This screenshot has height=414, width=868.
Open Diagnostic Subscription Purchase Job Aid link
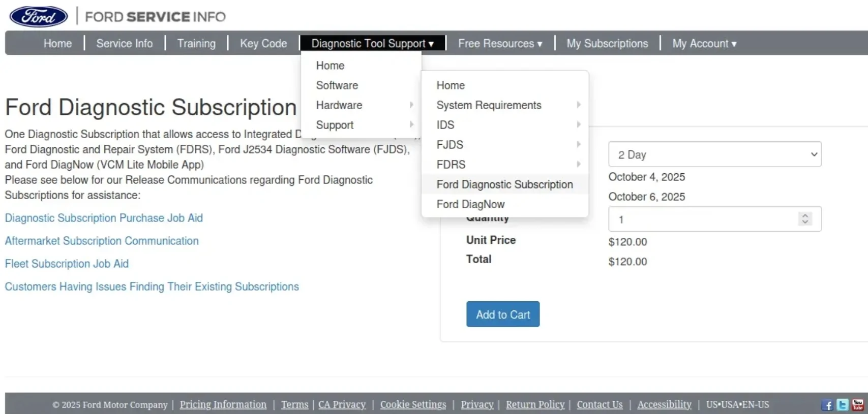point(104,218)
